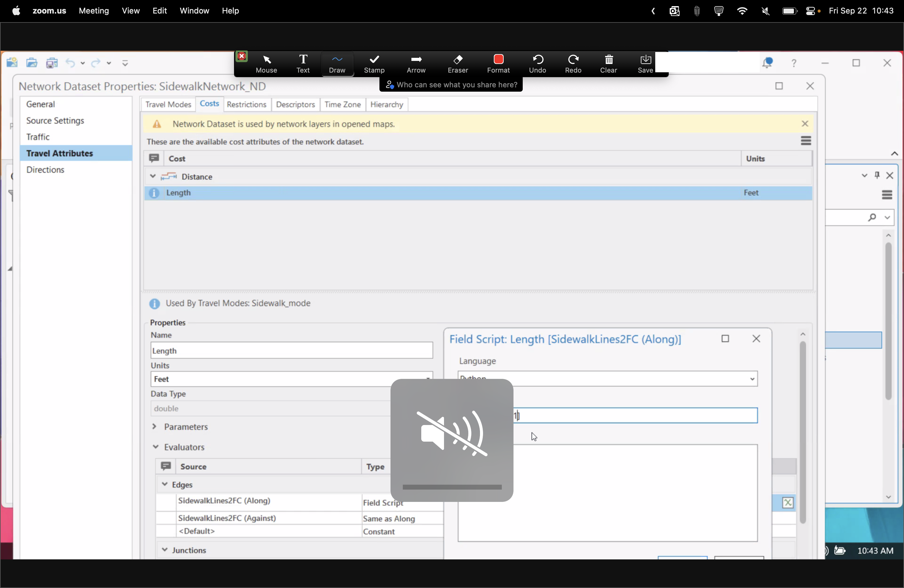Switch to the Restrictions tab
The image size is (904, 588).
click(x=246, y=105)
